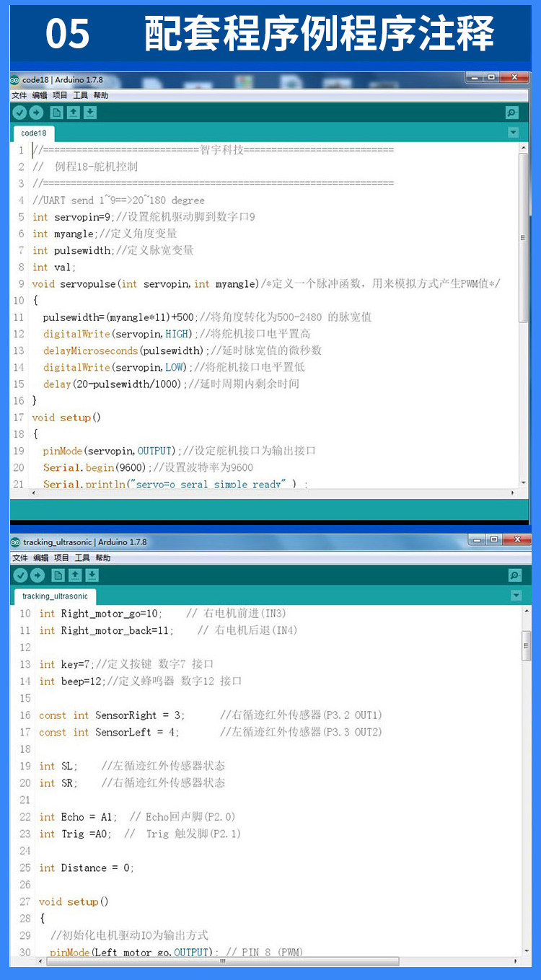Image resolution: width=541 pixels, height=980 pixels.
Task: Close the code18 Arduino window
Action: click(x=514, y=76)
